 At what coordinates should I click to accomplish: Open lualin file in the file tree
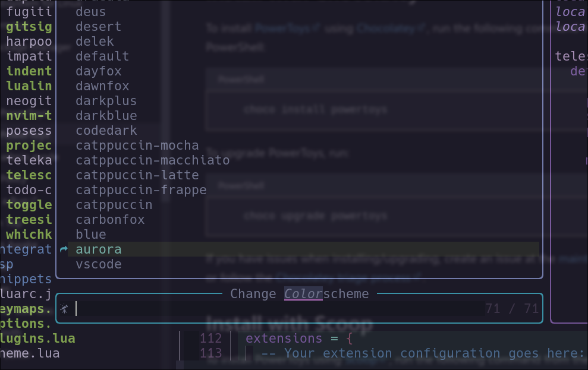[29, 86]
